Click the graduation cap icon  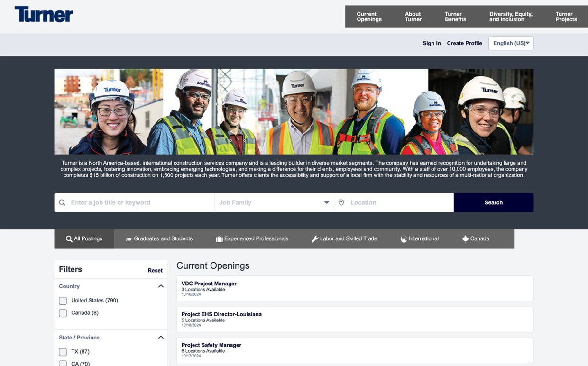click(129, 239)
